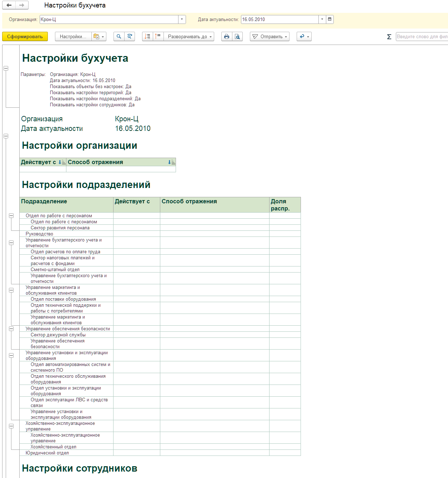Open the Организация dropdown list
Screen dimensions: 448x478
(x=182, y=19)
